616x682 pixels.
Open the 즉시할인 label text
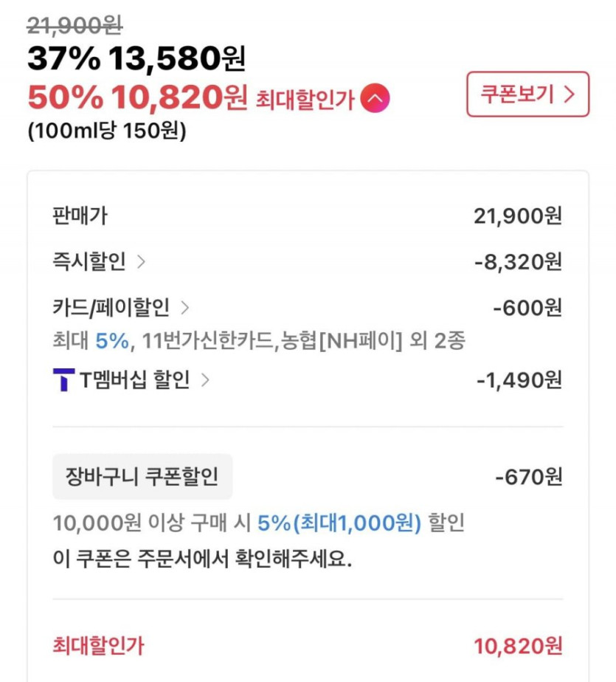[x=89, y=261]
